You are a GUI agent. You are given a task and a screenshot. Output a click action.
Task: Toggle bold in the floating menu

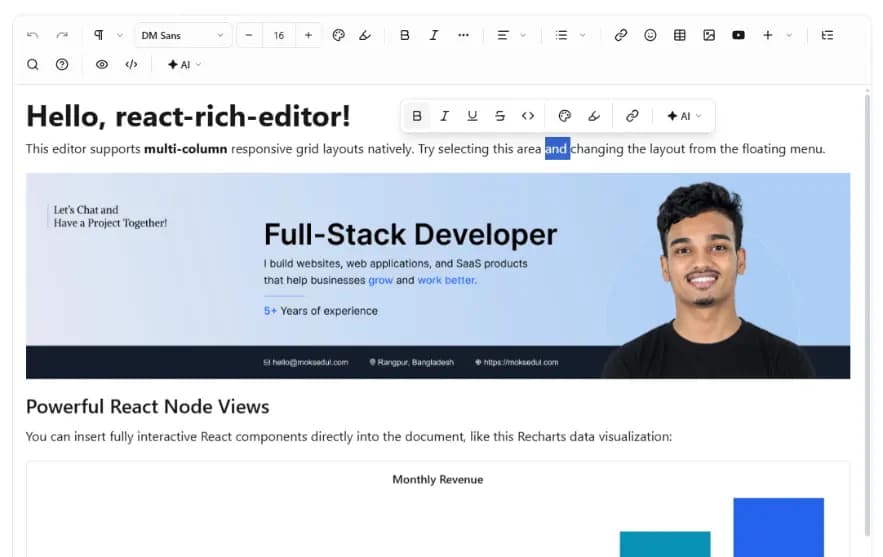click(x=417, y=116)
